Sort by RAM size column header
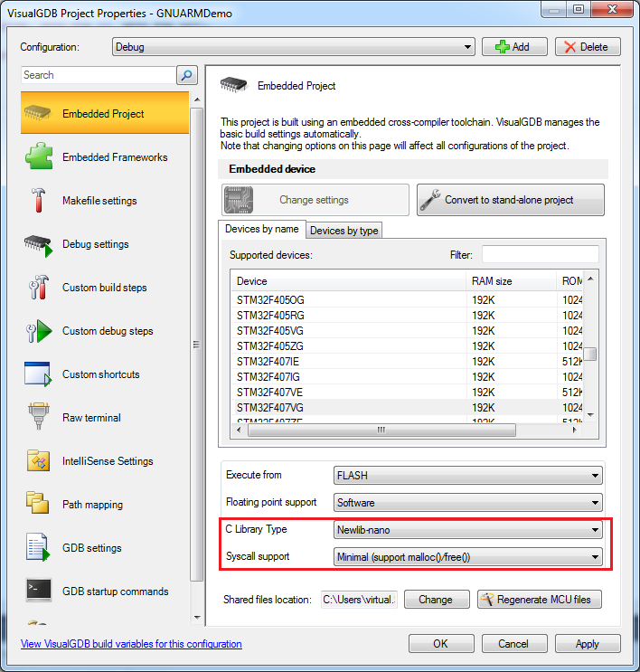 click(511, 281)
